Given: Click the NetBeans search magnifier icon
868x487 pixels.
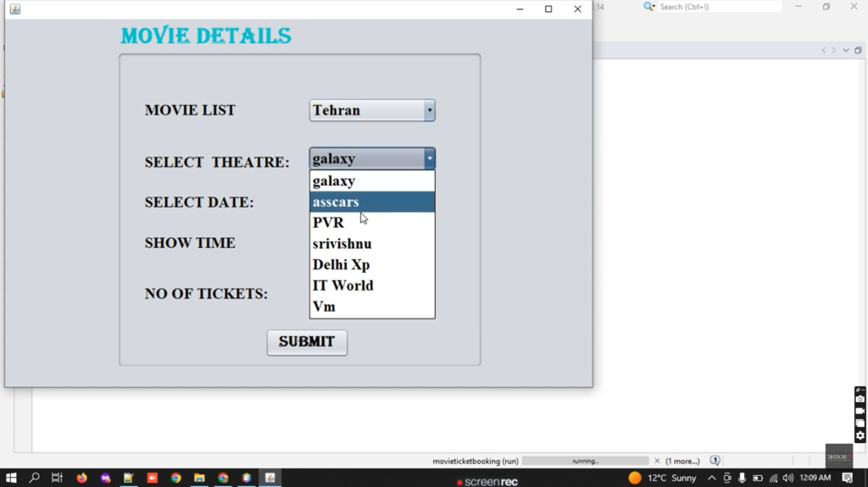Looking at the screenshot, I should tap(648, 7).
